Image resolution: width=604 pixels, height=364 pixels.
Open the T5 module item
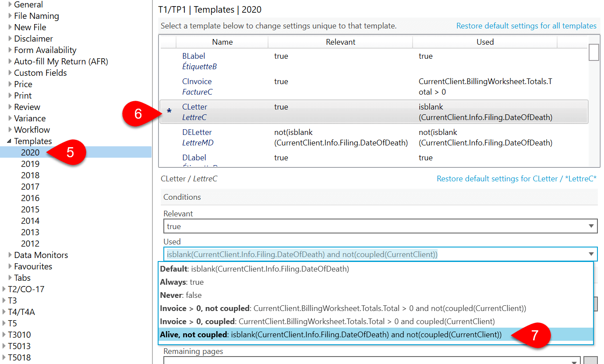12,323
